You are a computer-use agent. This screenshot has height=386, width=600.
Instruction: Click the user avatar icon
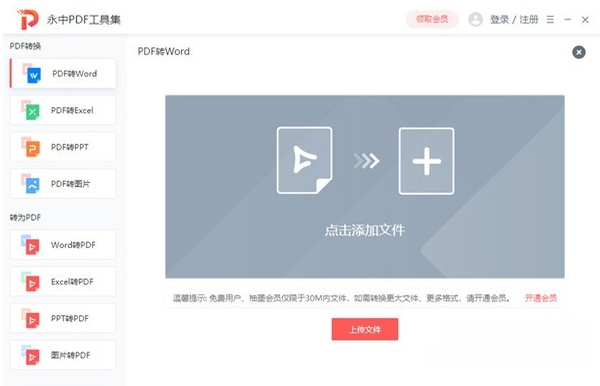pos(475,19)
